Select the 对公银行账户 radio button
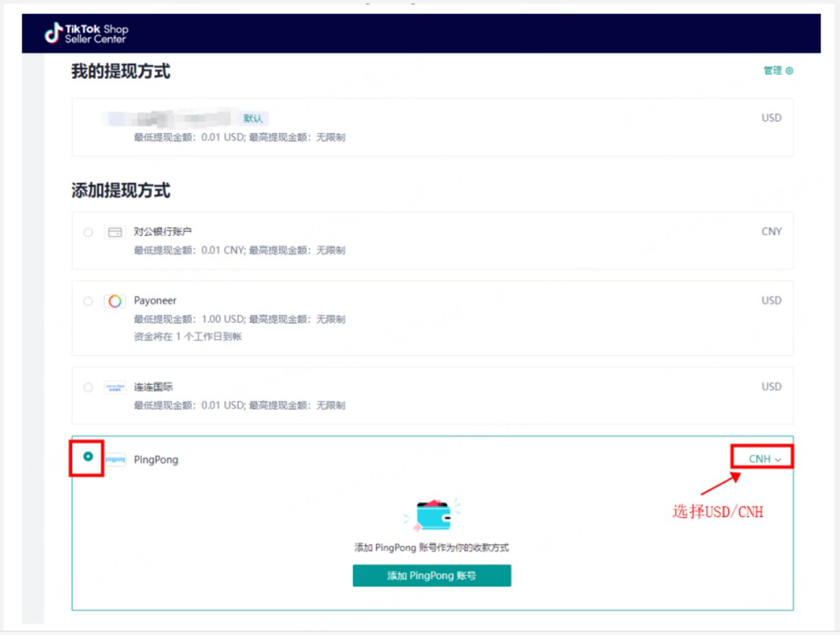Screen dimensions: 840x635 (88, 232)
